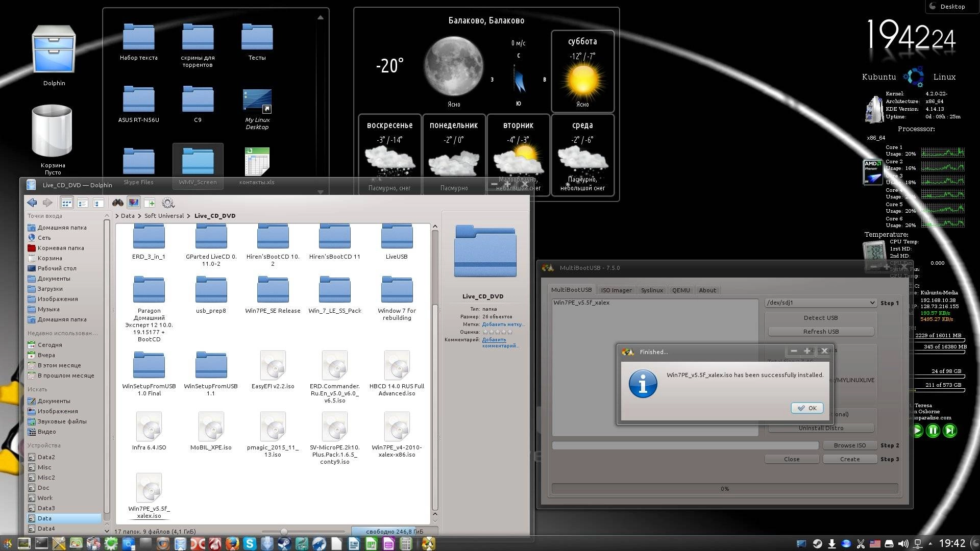Adjust Dolphin icon zoom slider
The width and height of the screenshot is (980, 551).
[x=284, y=532]
